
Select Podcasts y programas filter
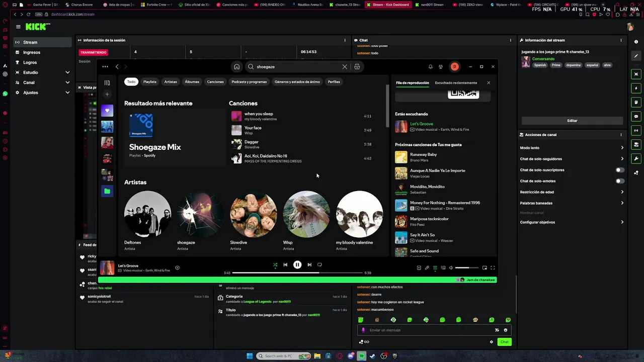(x=249, y=81)
